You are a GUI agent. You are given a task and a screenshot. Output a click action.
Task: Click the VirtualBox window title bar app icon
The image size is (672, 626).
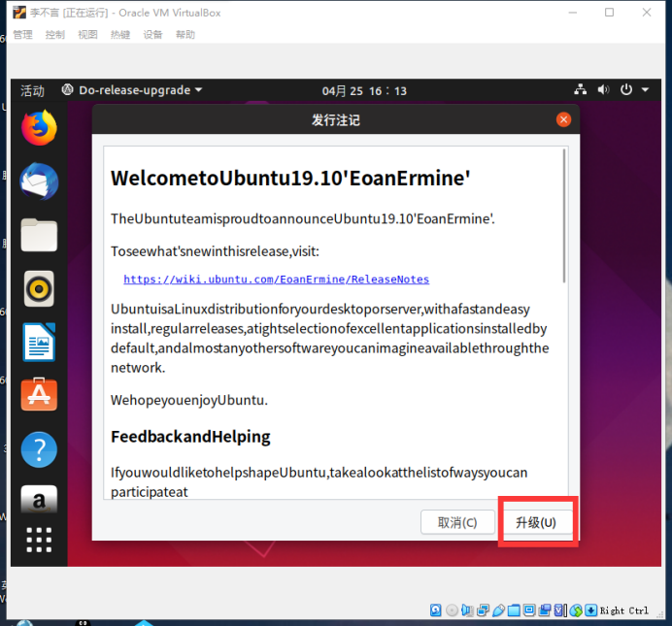[x=19, y=13]
